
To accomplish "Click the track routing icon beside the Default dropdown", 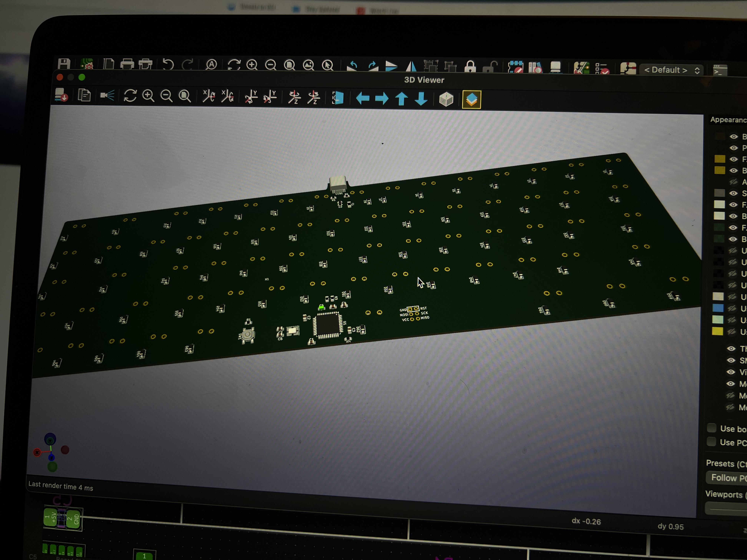I will [628, 69].
